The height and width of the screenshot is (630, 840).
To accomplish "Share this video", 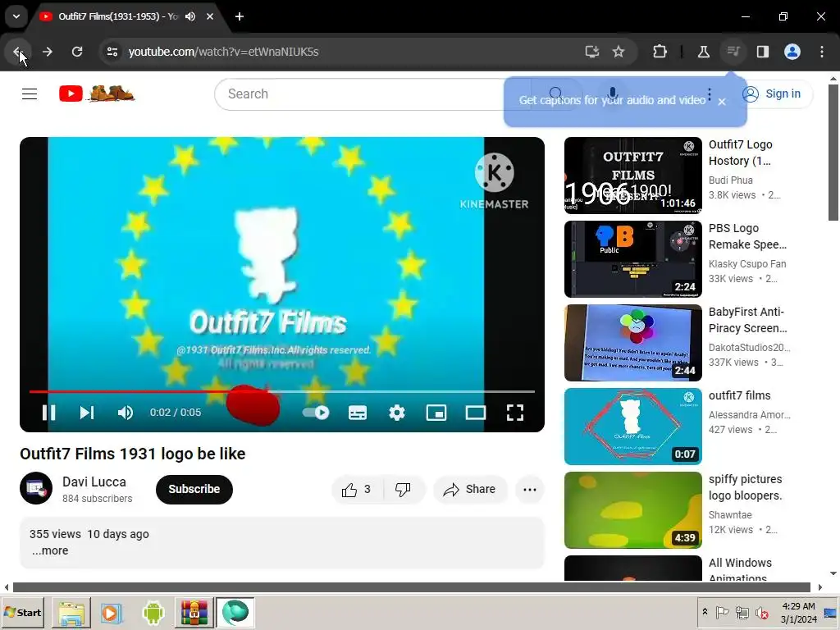I will [470, 489].
